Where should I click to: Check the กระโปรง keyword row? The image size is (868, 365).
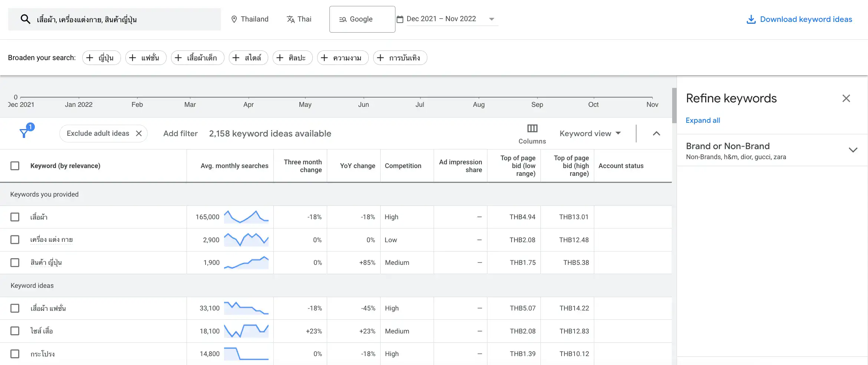click(15, 354)
